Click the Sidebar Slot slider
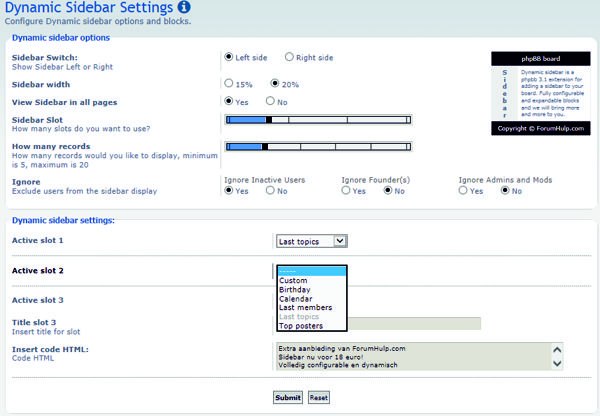This screenshot has height=416, width=600. [318, 120]
